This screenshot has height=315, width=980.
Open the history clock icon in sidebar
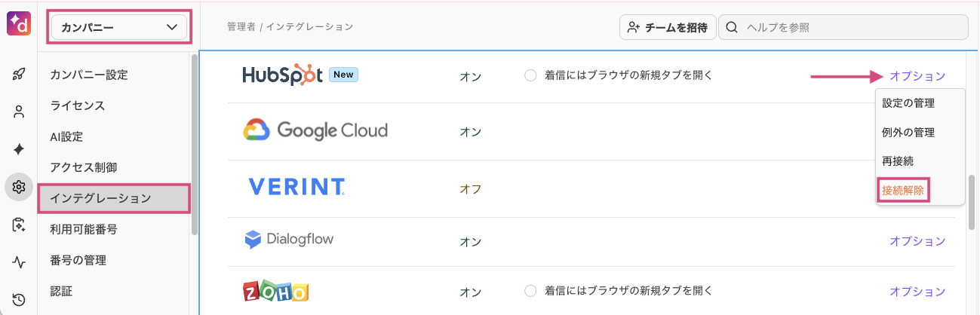(x=19, y=299)
